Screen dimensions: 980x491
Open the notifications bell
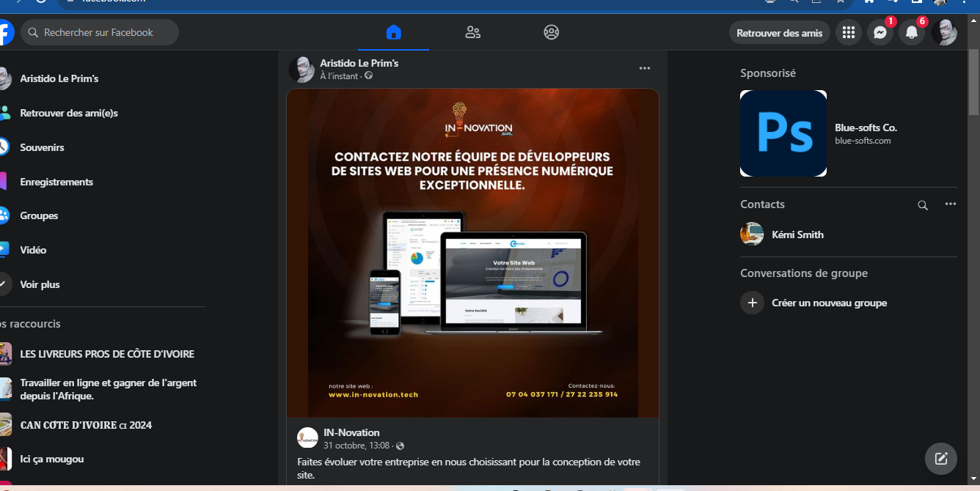[x=911, y=33]
